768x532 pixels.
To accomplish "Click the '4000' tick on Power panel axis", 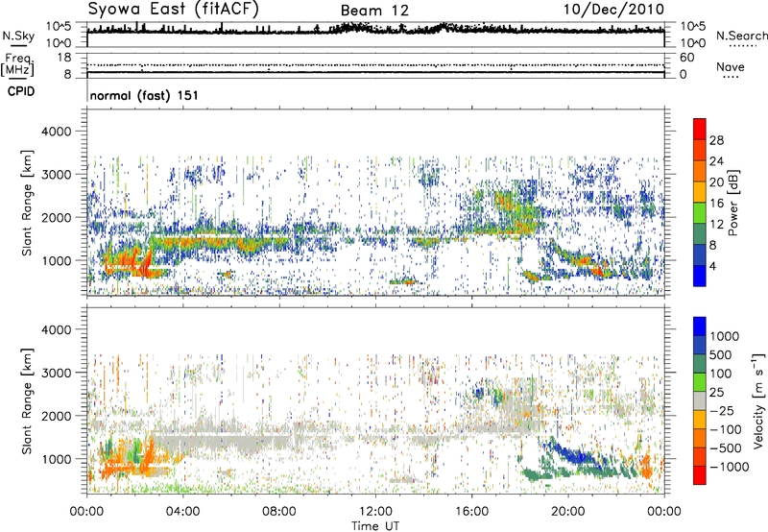I will (x=56, y=132).
